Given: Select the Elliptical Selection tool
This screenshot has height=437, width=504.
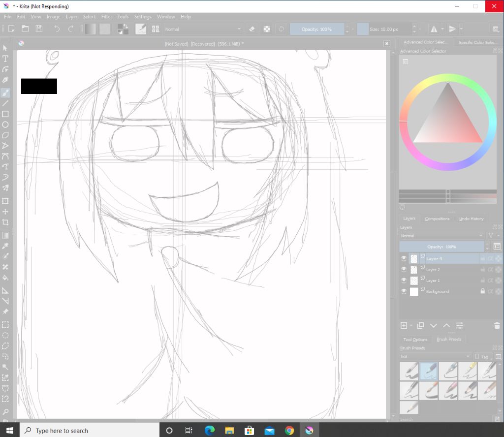Looking at the screenshot, I should 5,336.
